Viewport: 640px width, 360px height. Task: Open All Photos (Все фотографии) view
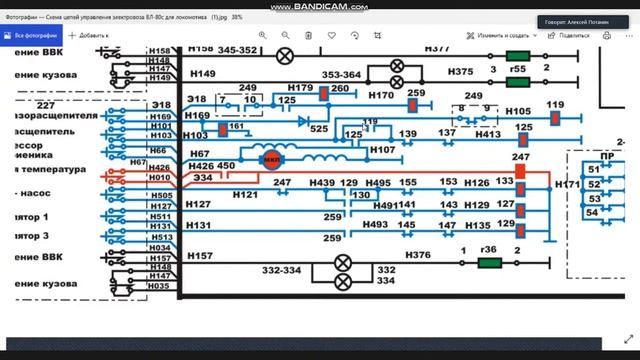31,36
